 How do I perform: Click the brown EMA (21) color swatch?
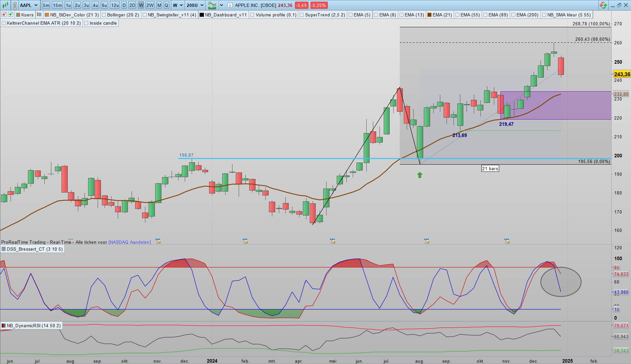[x=429, y=15]
